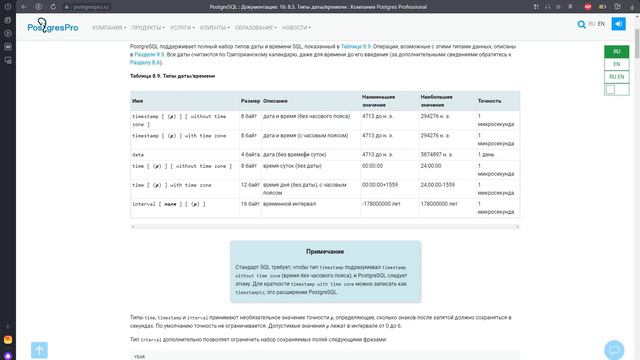This screenshot has width=640, height=360.
Task: Open the purple app icon in sidebar
Action: (8, 356)
